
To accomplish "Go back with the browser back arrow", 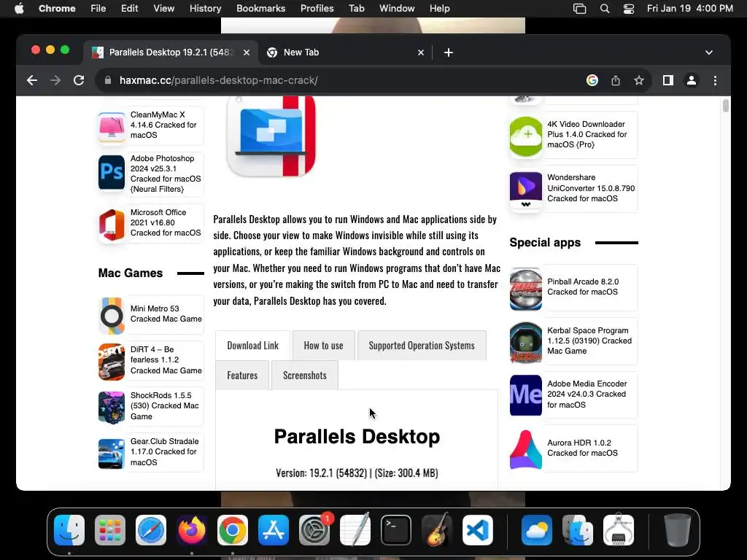I will click(32, 80).
